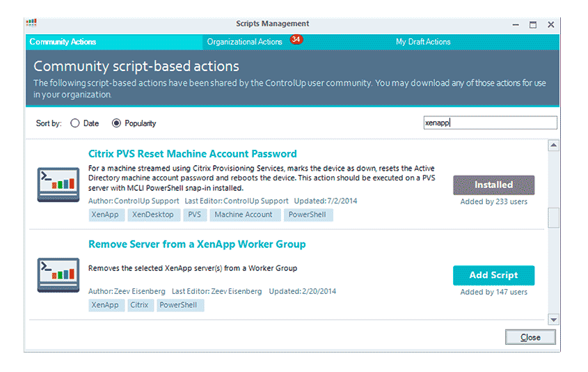Image resolution: width=588 pixels, height=372 pixels.
Task: Click 'Updated: 2/20/2014' text
Action: tap(303, 291)
